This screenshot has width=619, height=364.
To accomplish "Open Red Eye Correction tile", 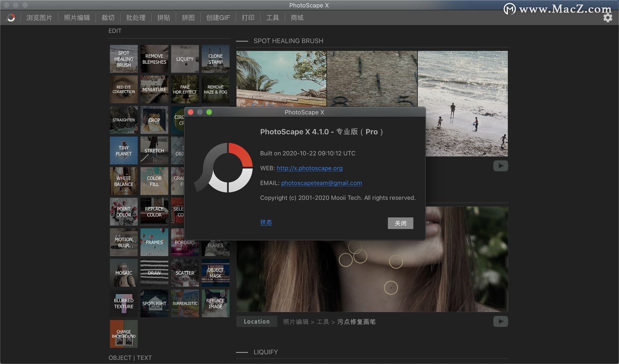I will [123, 89].
